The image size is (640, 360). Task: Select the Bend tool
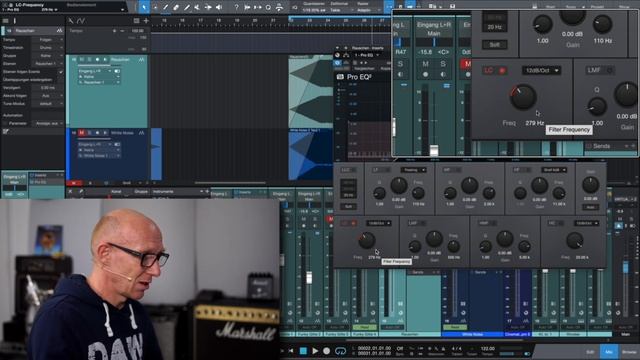pyautogui.click(x=208, y=7)
